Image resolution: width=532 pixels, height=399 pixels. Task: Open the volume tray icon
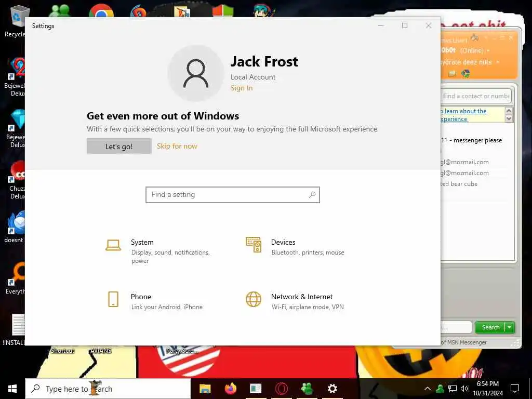[x=464, y=389]
